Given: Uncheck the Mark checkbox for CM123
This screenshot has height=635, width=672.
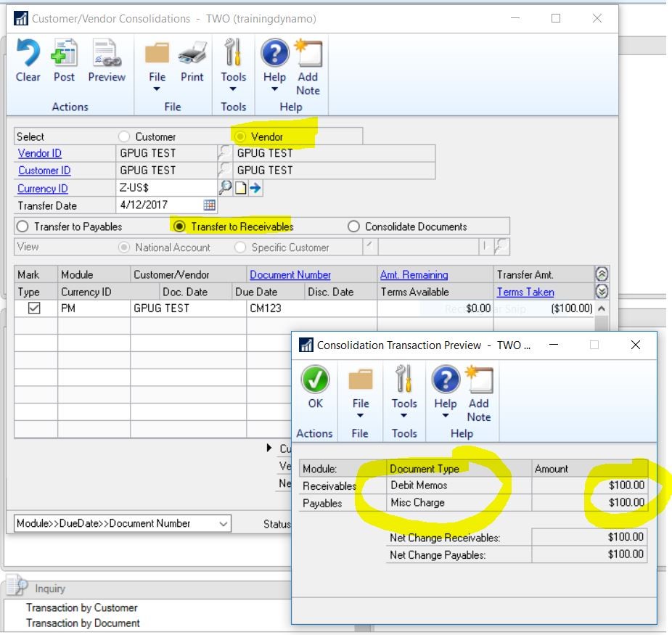Looking at the screenshot, I should point(34,308).
